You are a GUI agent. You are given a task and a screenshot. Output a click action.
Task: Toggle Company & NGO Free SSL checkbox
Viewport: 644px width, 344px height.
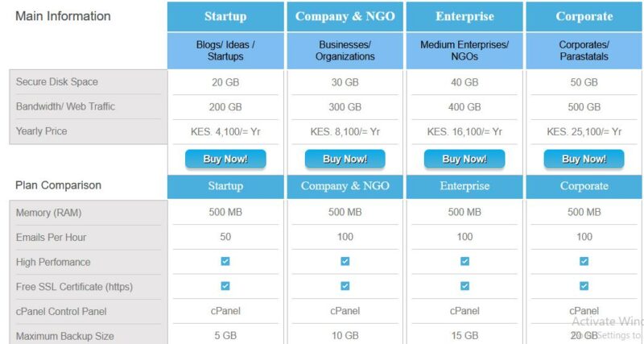click(345, 286)
